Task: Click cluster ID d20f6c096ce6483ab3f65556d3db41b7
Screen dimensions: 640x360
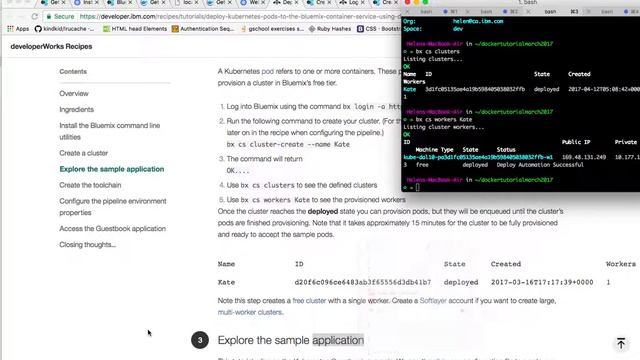Action: pos(363,282)
